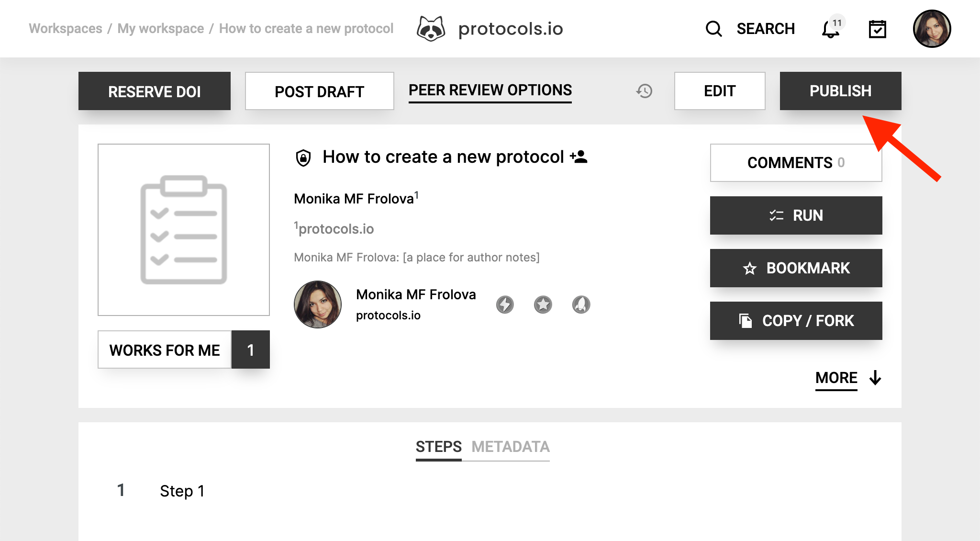Mark the protocol as Works For Me
This screenshot has height=541, width=980.
click(165, 349)
